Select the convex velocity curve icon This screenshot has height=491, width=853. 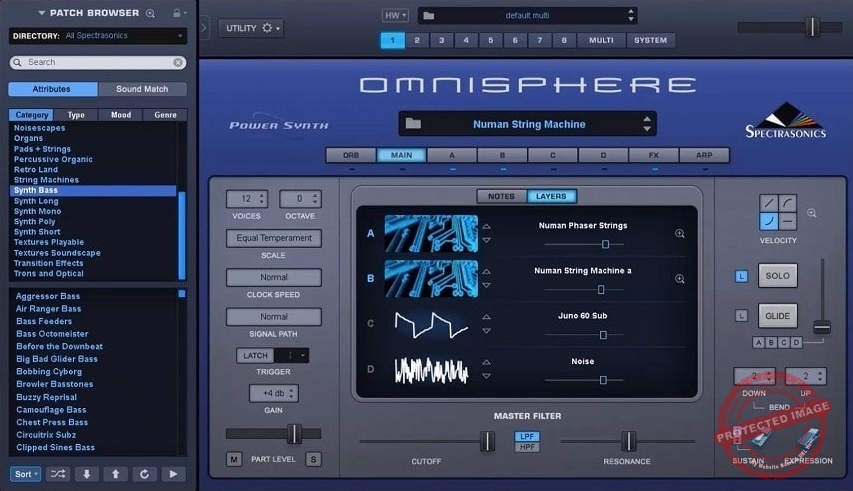pyautogui.click(x=787, y=203)
